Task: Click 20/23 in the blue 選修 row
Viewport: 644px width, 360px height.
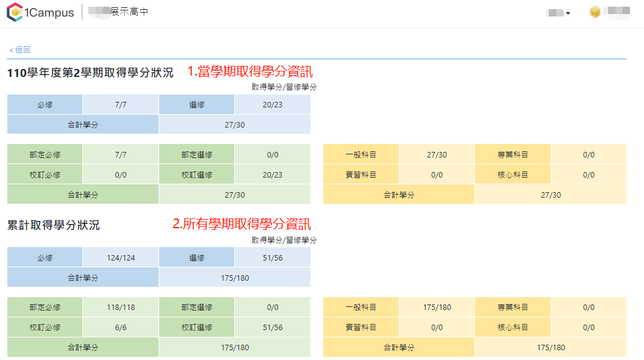Action: 273,105
